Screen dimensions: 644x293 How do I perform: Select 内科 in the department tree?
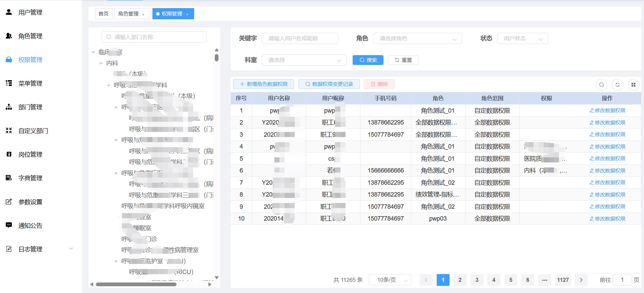pyautogui.click(x=112, y=63)
